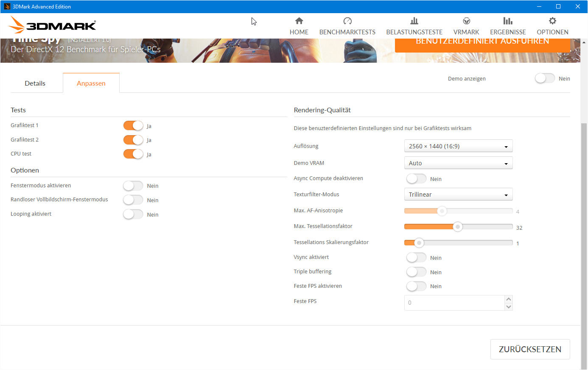This screenshot has height=370, width=588.
Task: Click the Optionen section heading
Action: [x=25, y=170]
